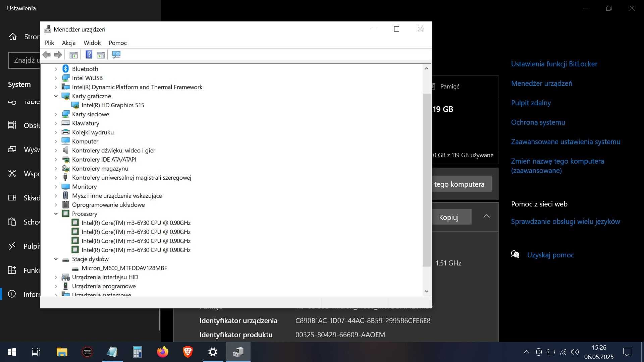This screenshot has width=644, height=362.
Task: Go to the Settings home (Strona) item
Action: [24, 37]
